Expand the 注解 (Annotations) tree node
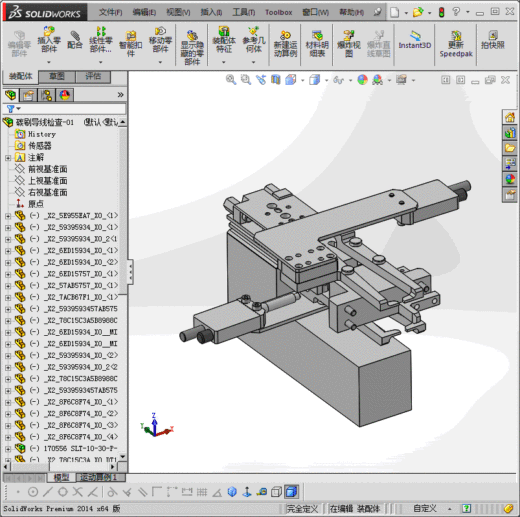This screenshot has height=517, width=520. tap(8, 158)
